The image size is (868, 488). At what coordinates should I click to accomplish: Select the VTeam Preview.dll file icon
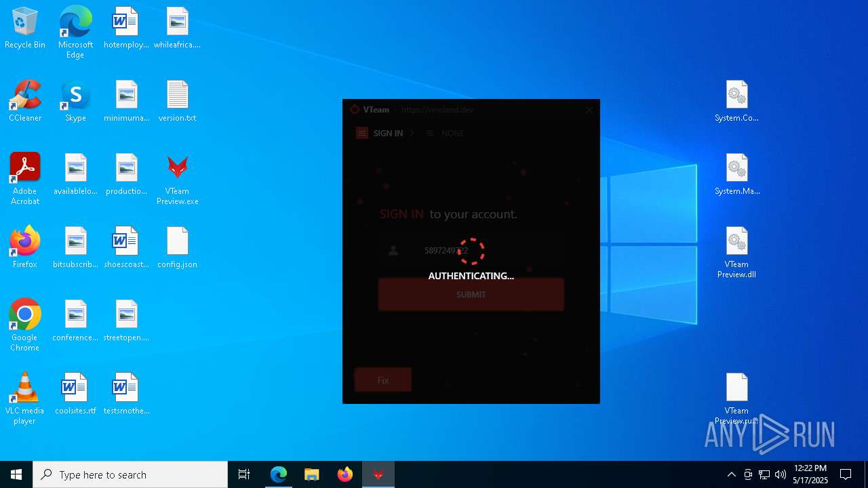736,253
